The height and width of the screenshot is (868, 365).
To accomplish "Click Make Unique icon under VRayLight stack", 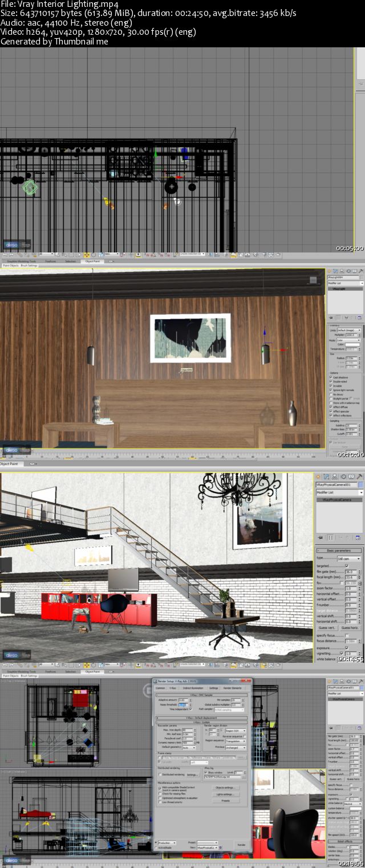I will (x=346, y=317).
